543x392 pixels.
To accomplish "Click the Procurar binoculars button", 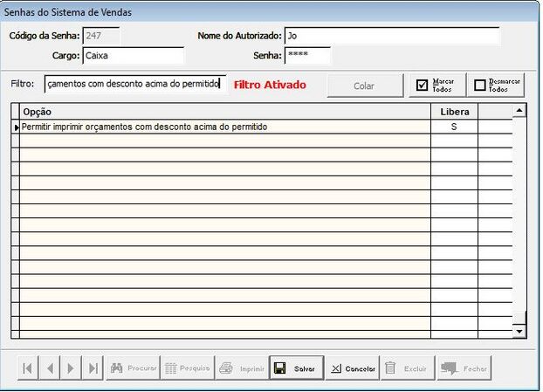I will pyautogui.click(x=134, y=368).
